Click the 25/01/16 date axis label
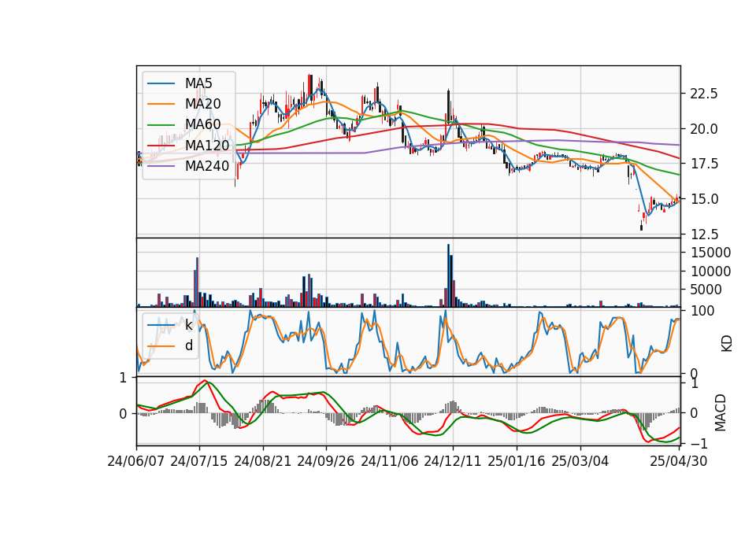 517,461
